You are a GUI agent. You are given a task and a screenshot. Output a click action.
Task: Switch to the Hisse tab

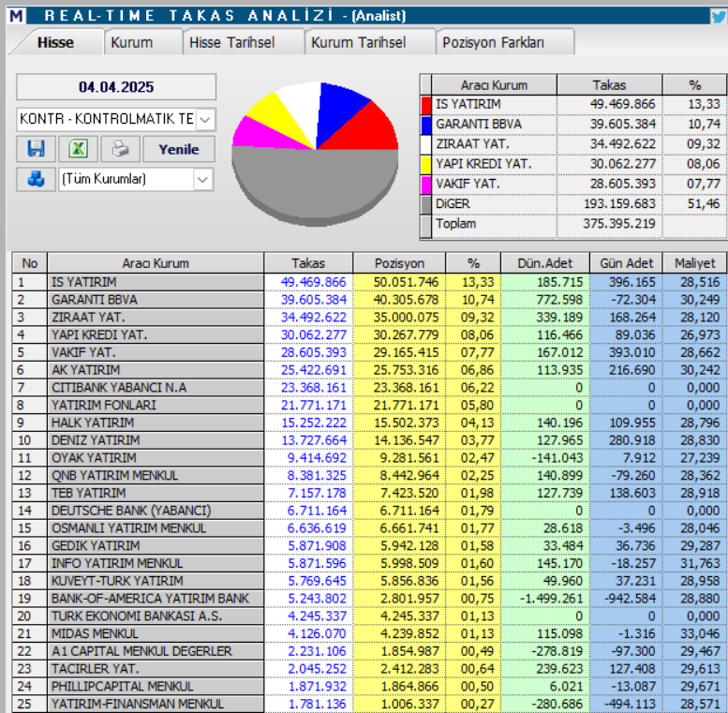(x=55, y=43)
